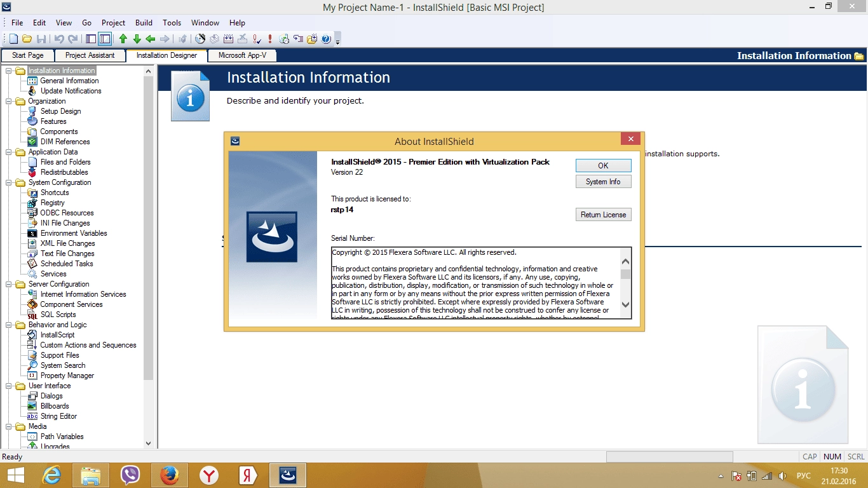Open the Property Manager view
The height and width of the screenshot is (488, 868).
pyautogui.click(x=67, y=376)
